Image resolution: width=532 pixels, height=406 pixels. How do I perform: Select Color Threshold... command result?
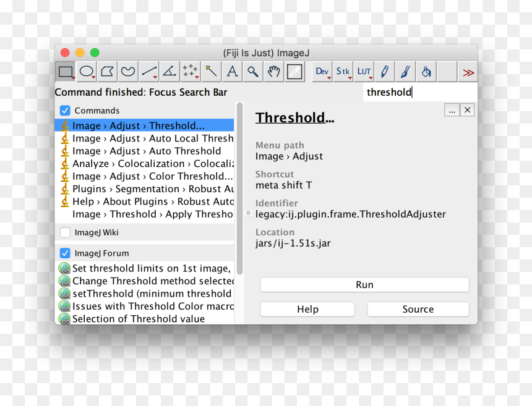(x=144, y=176)
